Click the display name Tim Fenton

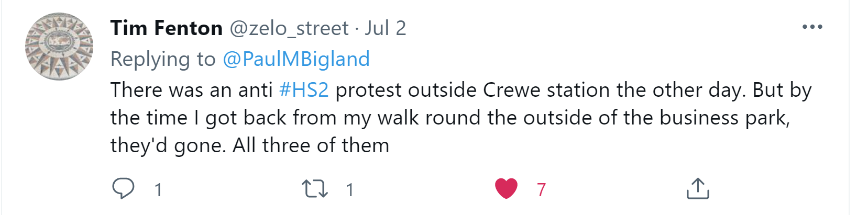coord(166,28)
